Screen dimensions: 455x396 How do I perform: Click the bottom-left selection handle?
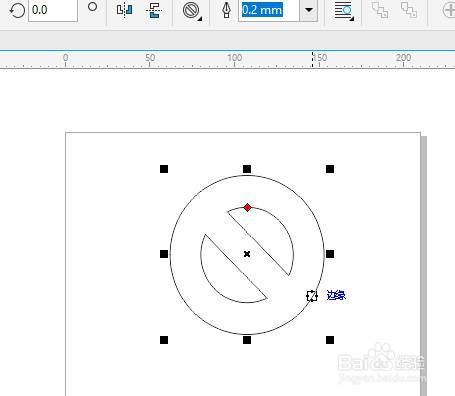click(164, 340)
